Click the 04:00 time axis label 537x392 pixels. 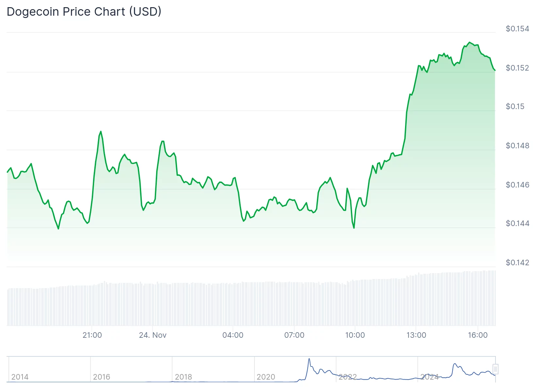point(233,335)
